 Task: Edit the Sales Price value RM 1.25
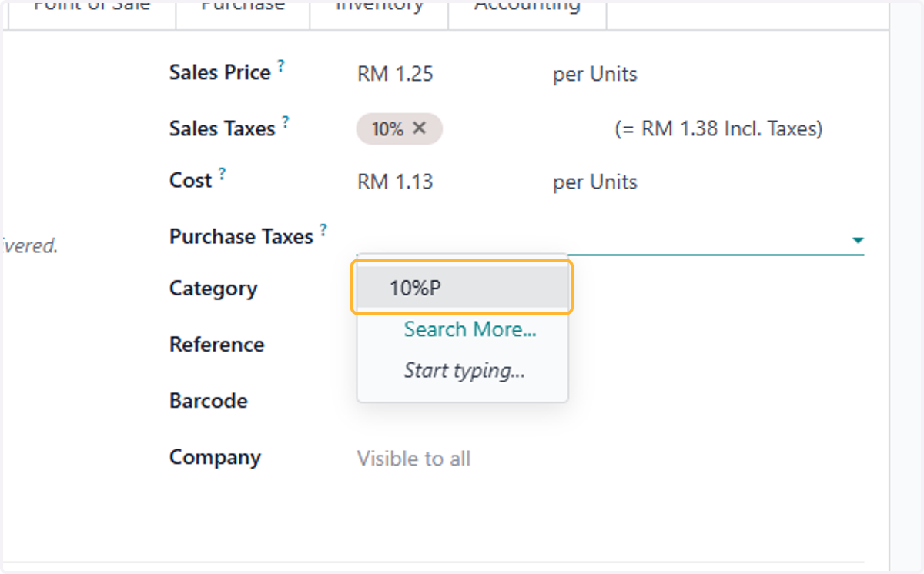pos(395,74)
